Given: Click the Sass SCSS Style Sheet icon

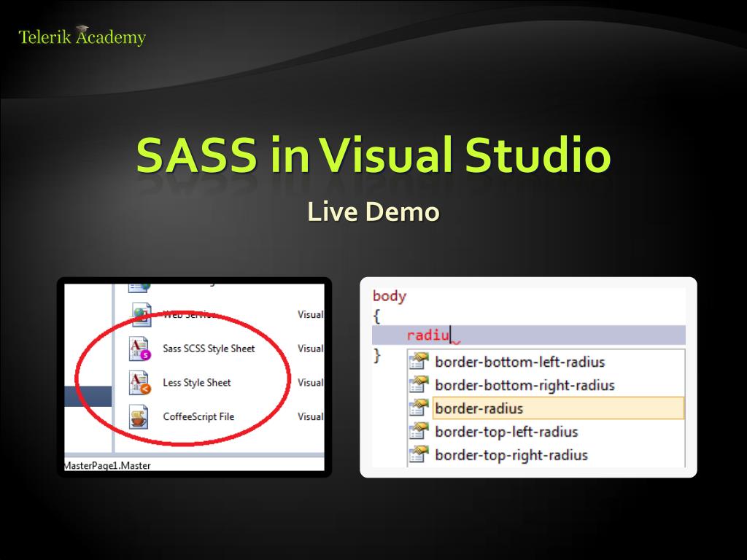Looking at the screenshot, I should tap(139, 349).
